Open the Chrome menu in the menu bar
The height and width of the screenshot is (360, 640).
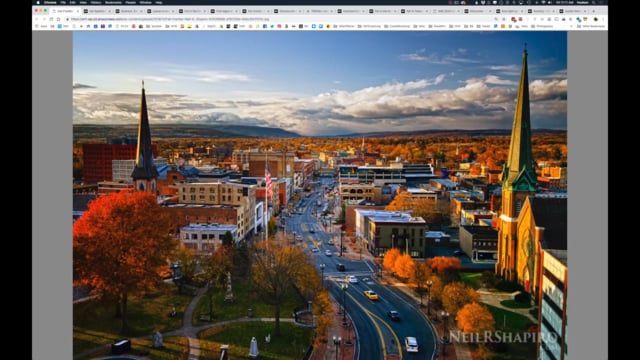tap(50, 2)
